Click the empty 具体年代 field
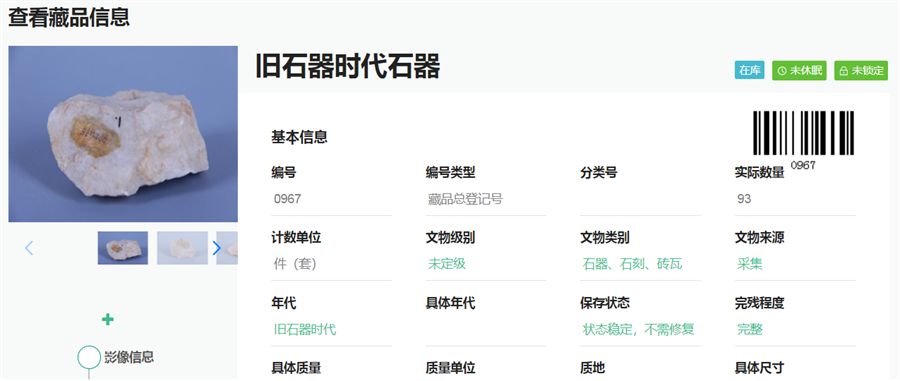This screenshot has height=381, width=900. click(486, 329)
